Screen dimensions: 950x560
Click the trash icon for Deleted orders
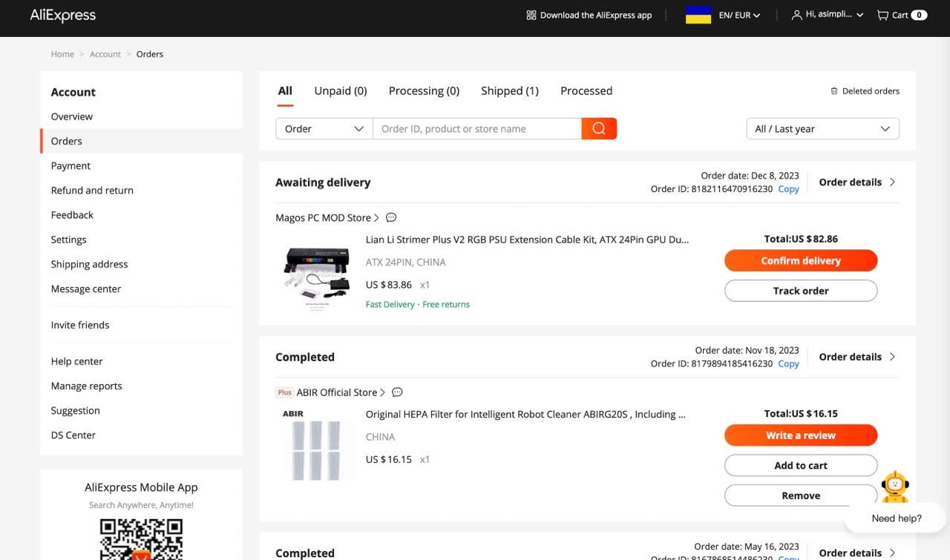click(x=834, y=91)
